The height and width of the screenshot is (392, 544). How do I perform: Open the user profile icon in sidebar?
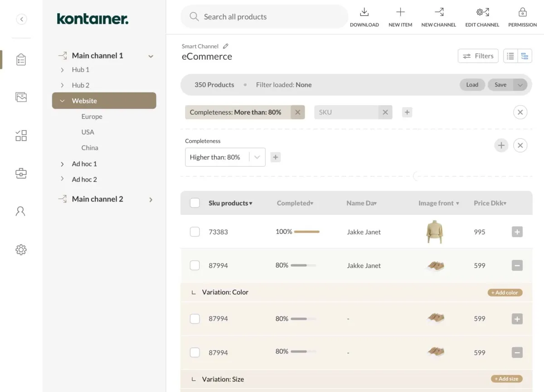point(20,211)
